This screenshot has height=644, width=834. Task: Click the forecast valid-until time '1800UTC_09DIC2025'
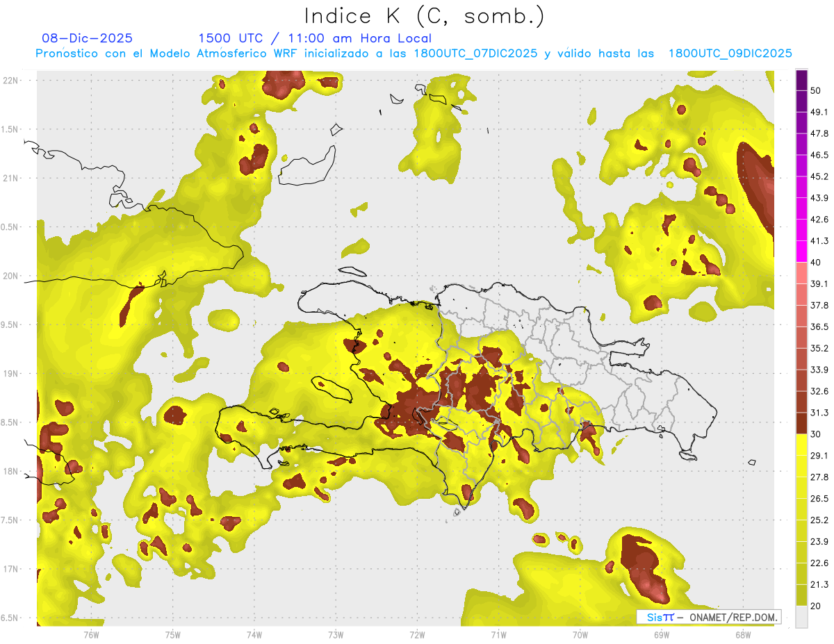(730, 53)
